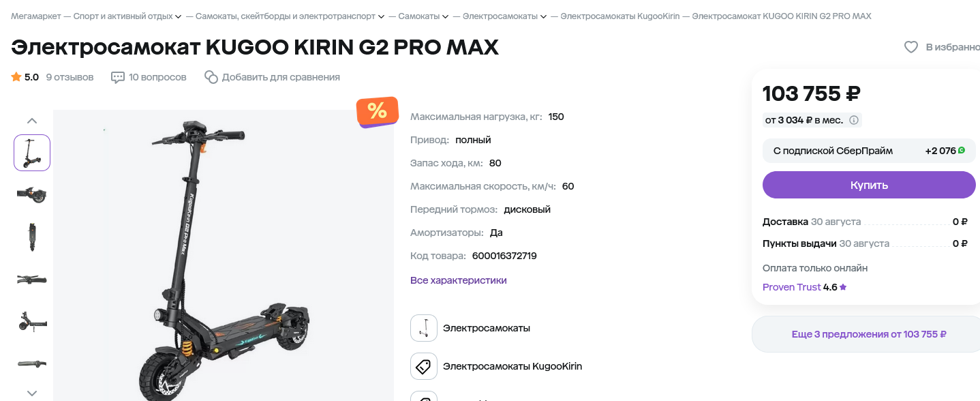
Task: Click the orange percent discount badge
Action: (x=377, y=110)
